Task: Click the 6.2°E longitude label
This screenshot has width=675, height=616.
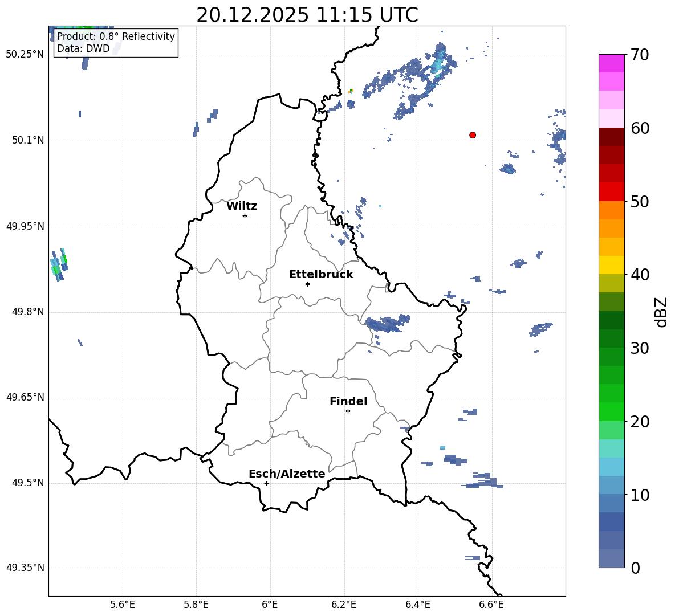Action: (x=344, y=605)
